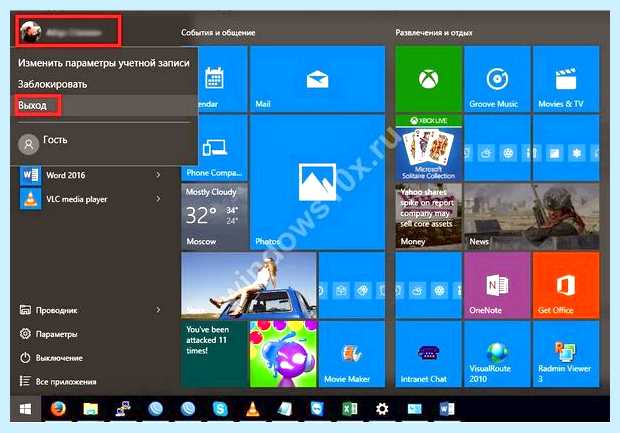Open TeamViewer icon on taskbar
This screenshot has width=620, height=433.
click(317, 409)
